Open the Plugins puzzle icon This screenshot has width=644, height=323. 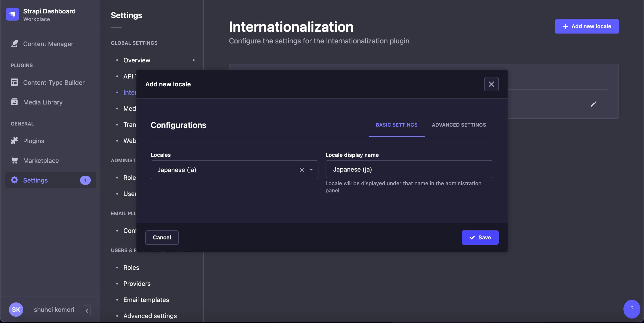[x=14, y=140]
